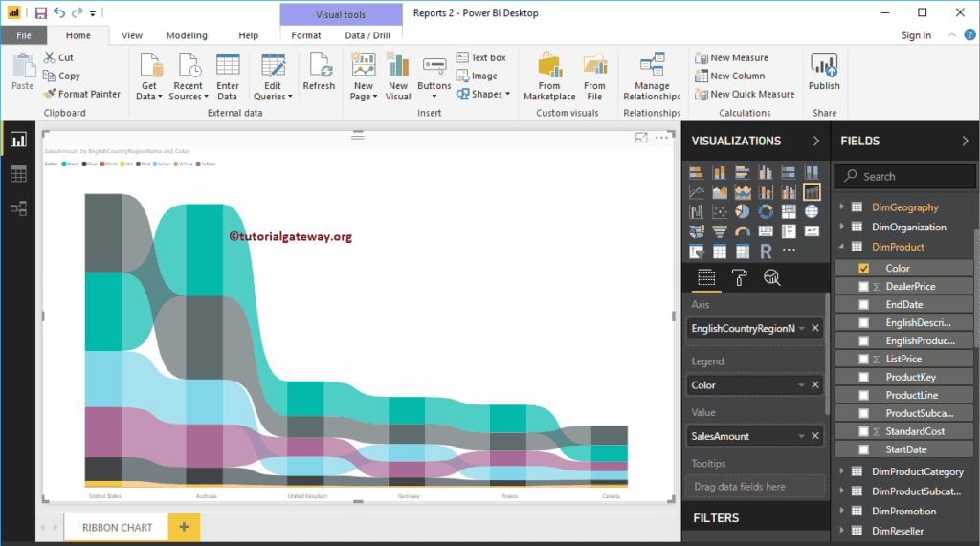Open the Help ribbon tab

click(x=248, y=35)
